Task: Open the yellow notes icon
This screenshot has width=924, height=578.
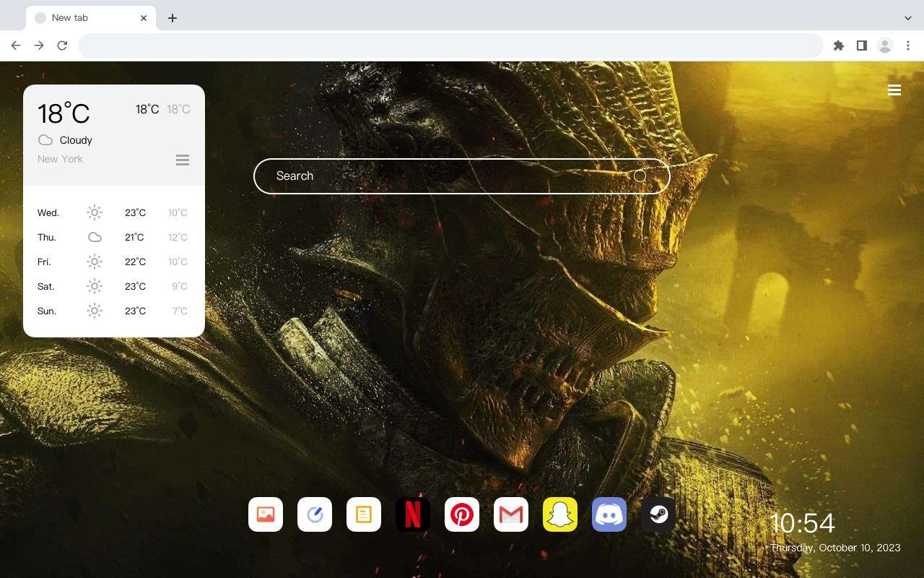Action: click(x=364, y=514)
